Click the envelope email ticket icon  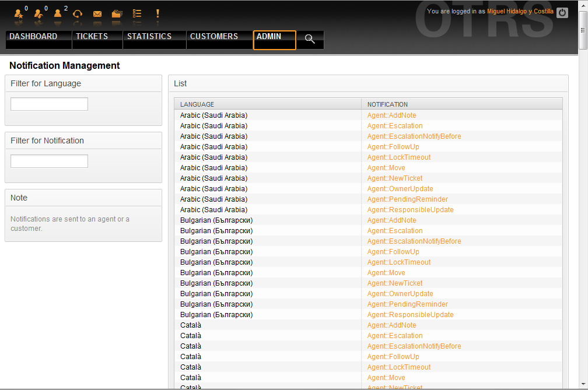[97, 13]
